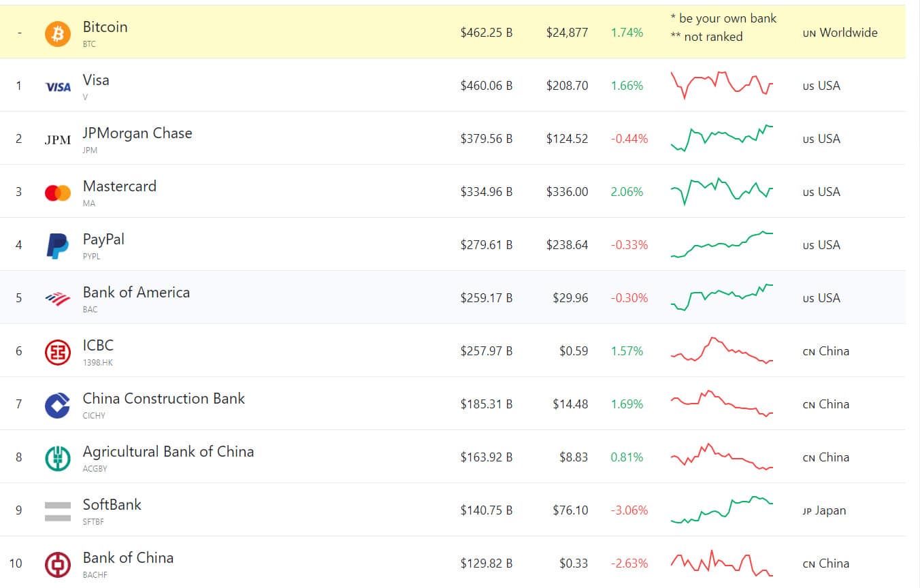Click the China Construction Bank logo icon

(58, 405)
